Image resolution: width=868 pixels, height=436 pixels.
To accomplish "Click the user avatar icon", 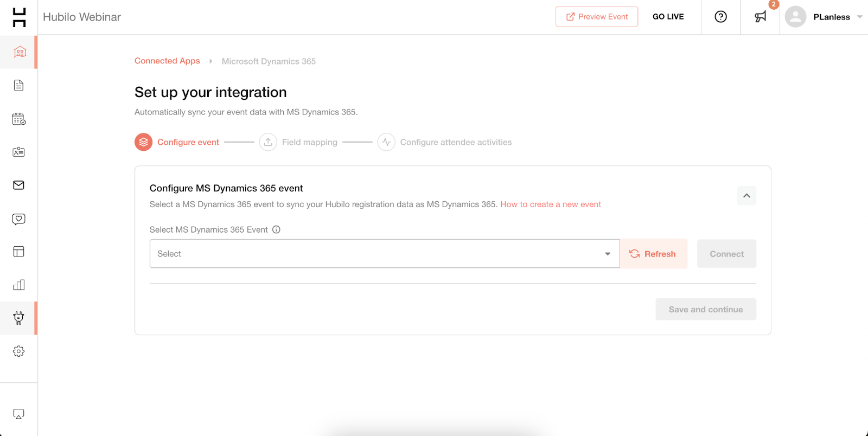I will pos(795,17).
